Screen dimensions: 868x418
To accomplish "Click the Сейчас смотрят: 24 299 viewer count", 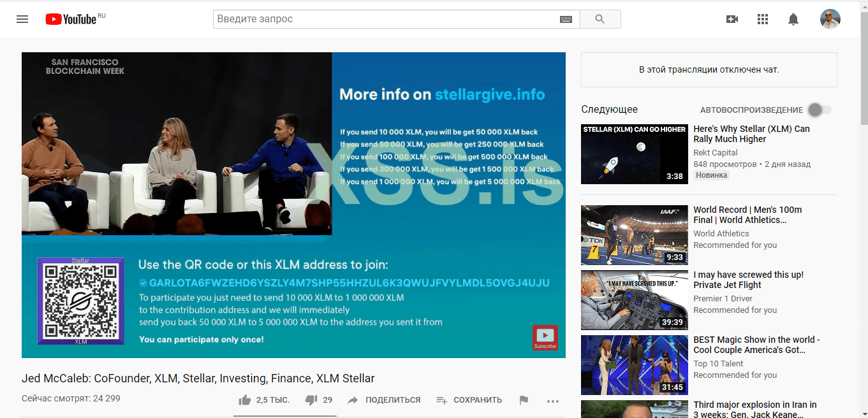I will tap(71, 398).
